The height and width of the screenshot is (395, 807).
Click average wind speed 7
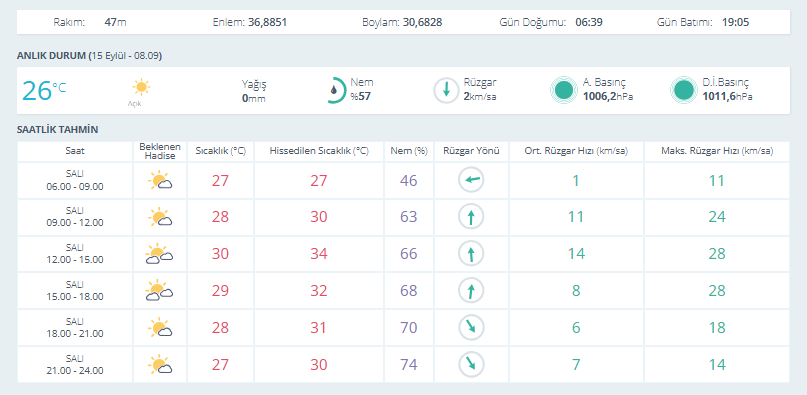[x=576, y=364]
